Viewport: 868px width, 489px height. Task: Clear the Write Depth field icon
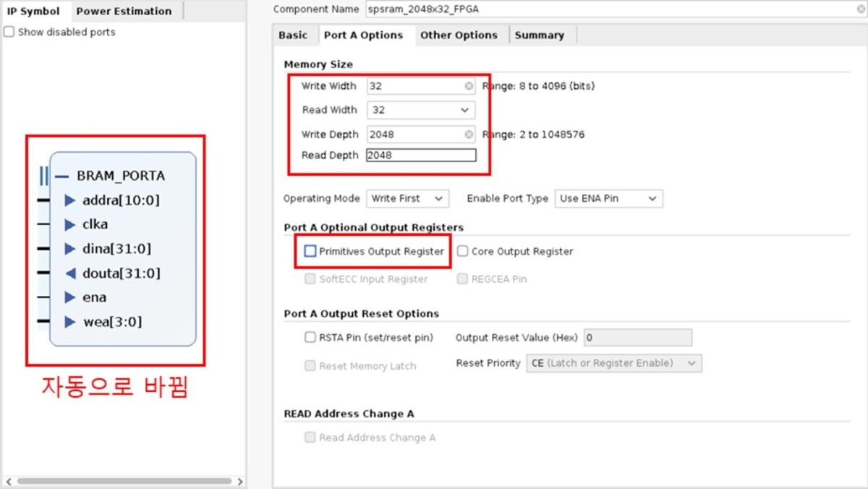coord(469,135)
